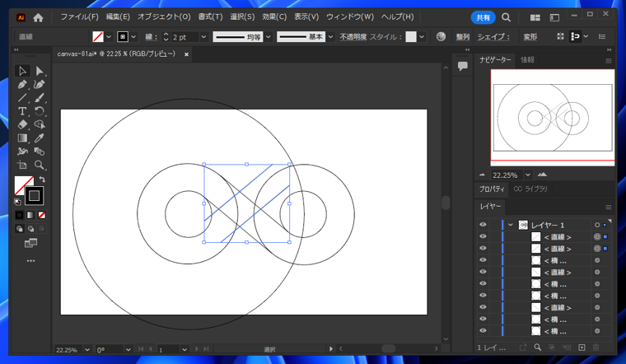Click the locate object magnifier in Layers
Image resolution: width=626 pixels, height=364 pixels.
538,348
